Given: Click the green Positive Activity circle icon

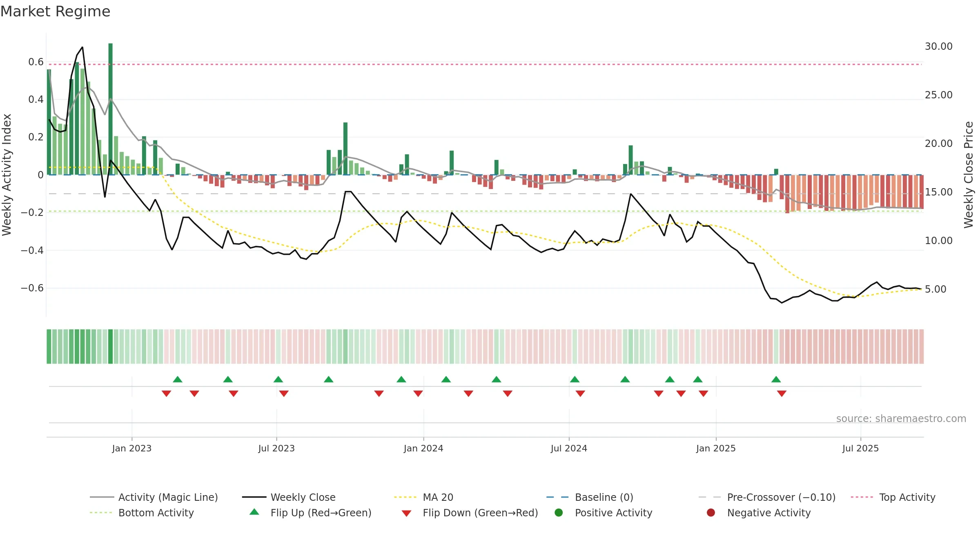Looking at the screenshot, I should pos(559,513).
